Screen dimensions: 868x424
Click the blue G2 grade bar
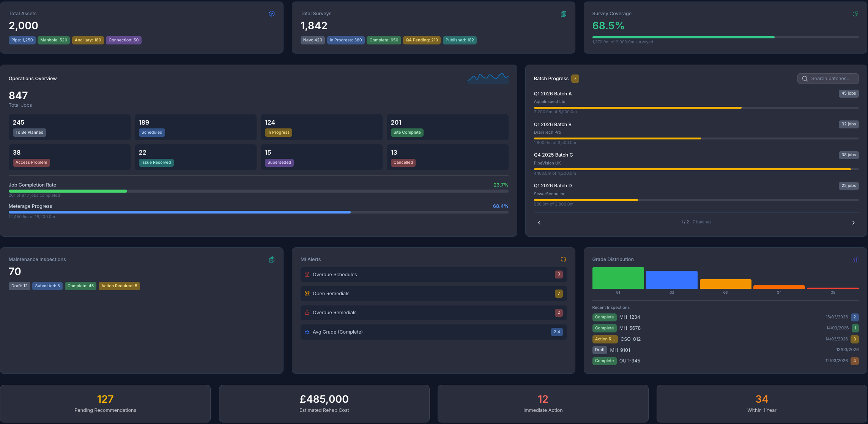click(671, 280)
